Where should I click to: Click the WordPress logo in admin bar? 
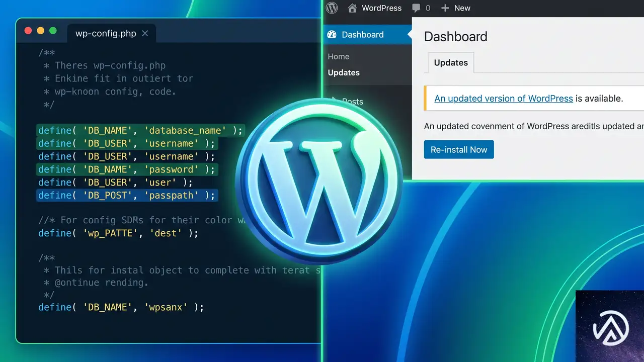pyautogui.click(x=332, y=8)
